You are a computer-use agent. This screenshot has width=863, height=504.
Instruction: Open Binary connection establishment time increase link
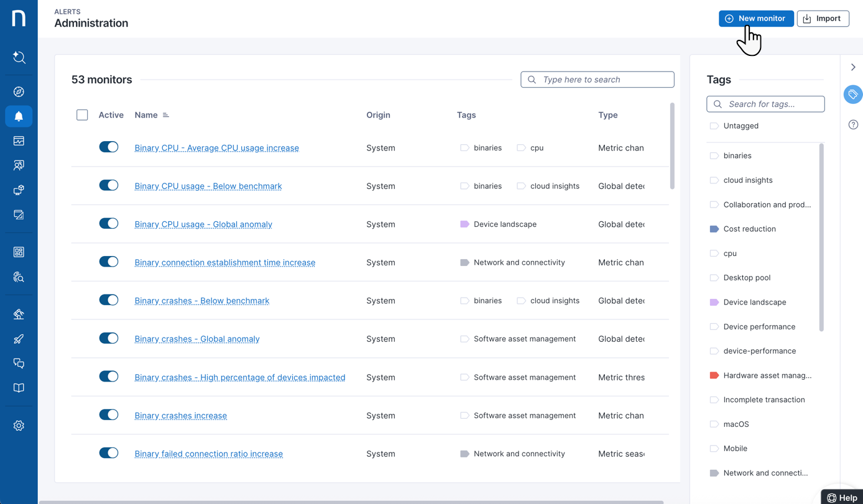click(x=224, y=262)
